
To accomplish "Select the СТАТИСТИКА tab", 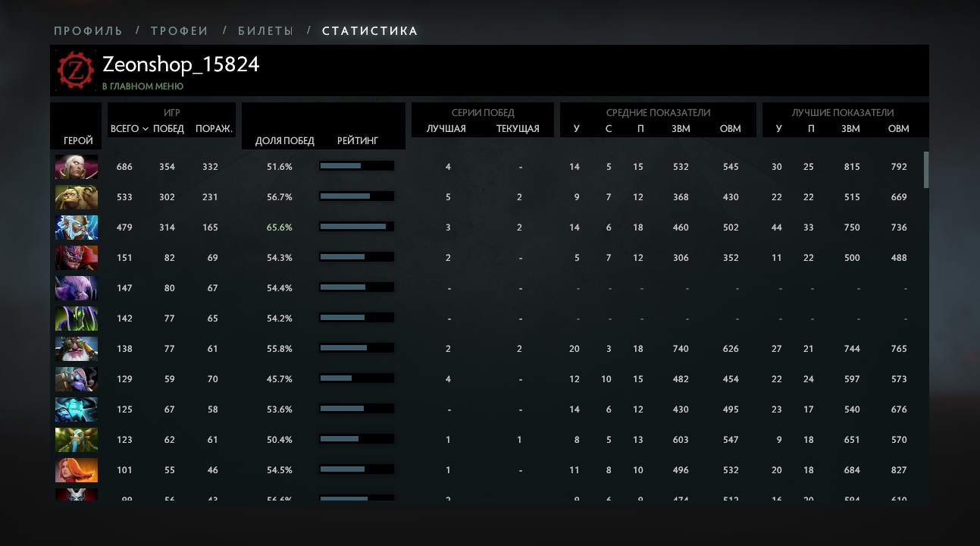I will (x=370, y=31).
